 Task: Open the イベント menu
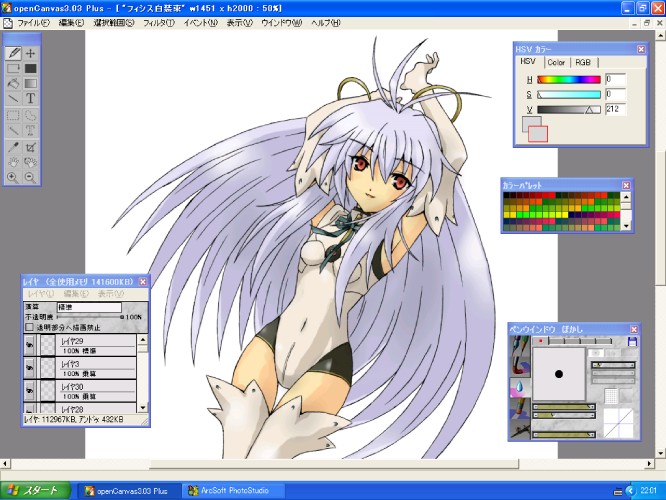point(200,23)
